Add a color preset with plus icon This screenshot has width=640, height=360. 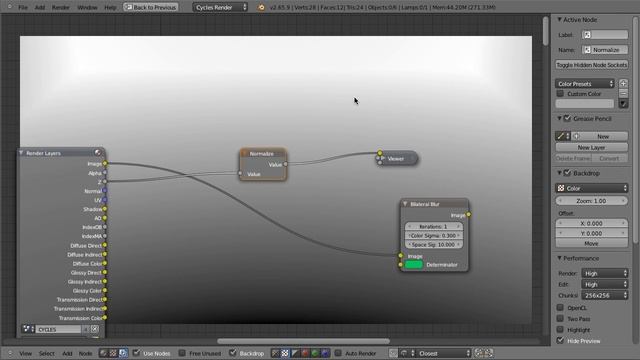tap(623, 83)
